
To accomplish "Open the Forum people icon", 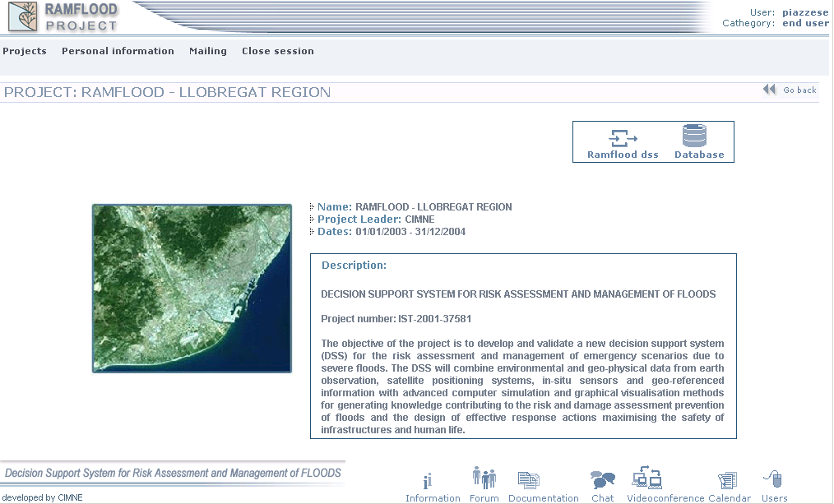I will point(484,478).
